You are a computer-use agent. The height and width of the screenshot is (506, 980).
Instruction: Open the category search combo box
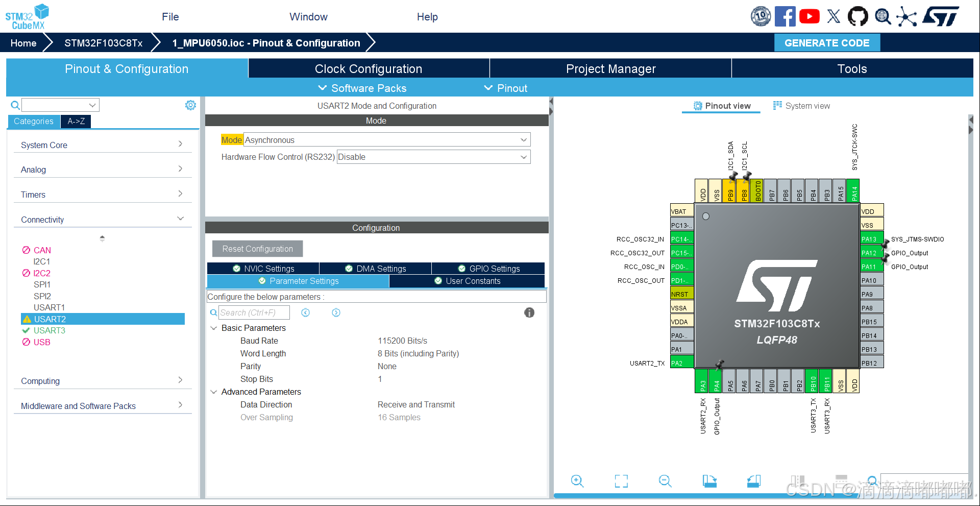coord(60,105)
